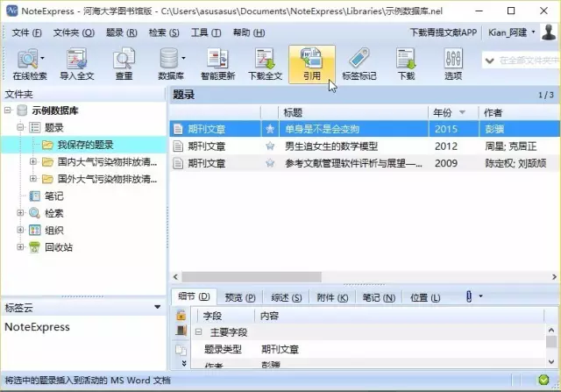Click the copy icon in details panel

181,349
